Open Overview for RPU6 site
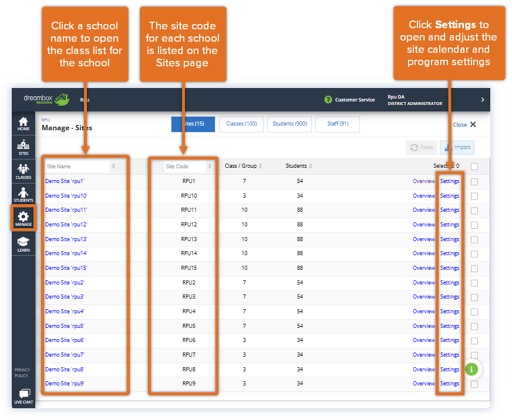The image size is (512, 420). coord(424,340)
